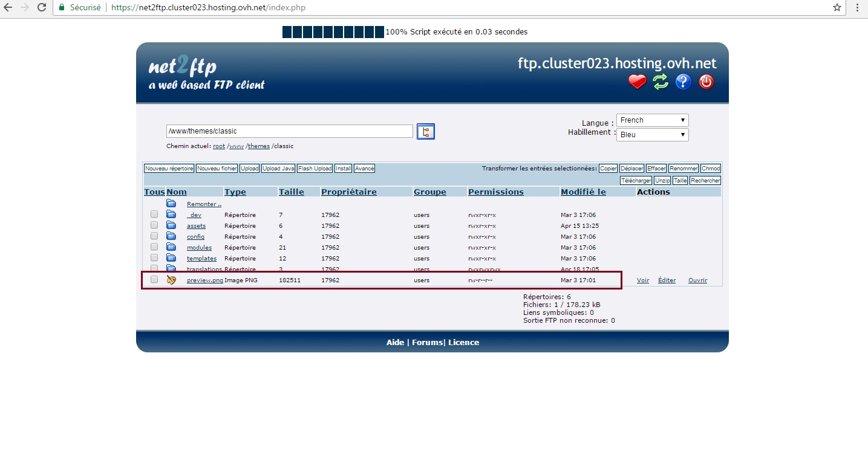This screenshot has width=868, height=466.
Task: Tick the checkbox for the _dev folder
Action: click(154, 214)
